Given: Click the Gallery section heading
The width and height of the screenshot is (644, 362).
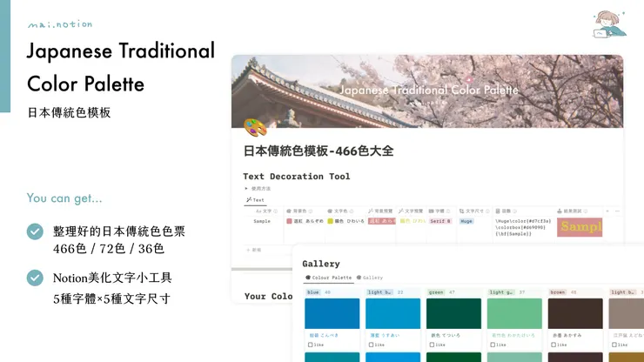Looking at the screenshot, I should 321,264.
